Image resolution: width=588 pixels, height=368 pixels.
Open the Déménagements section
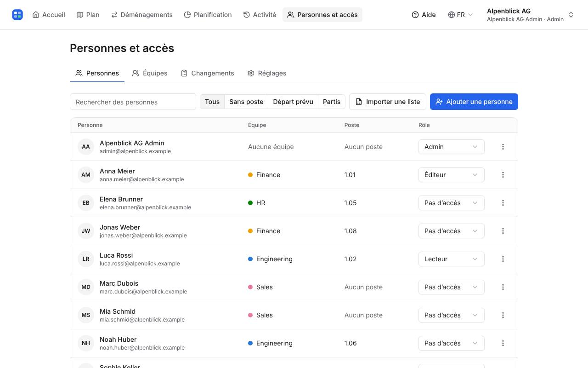coord(142,15)
